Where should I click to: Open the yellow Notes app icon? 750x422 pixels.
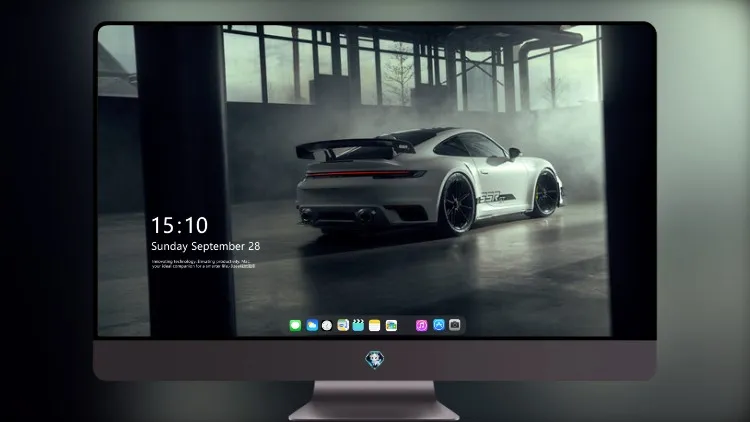pyautogui.click(x=375, y=326)
